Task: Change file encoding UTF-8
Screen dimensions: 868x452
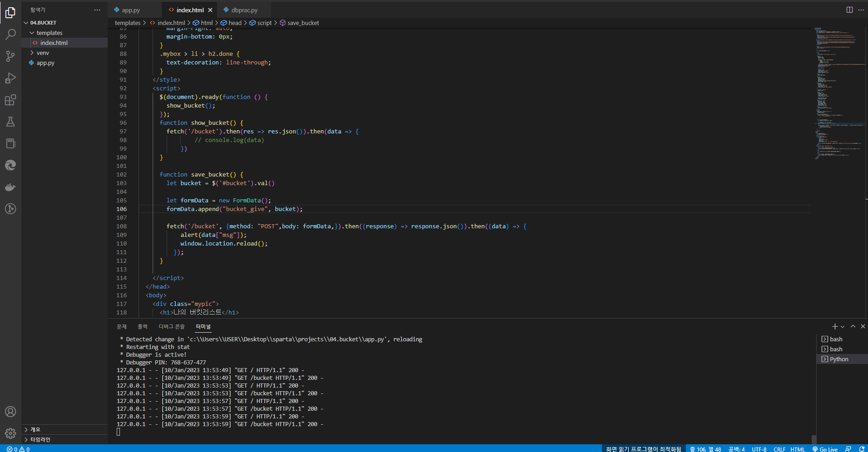Action: click(759, 449)
